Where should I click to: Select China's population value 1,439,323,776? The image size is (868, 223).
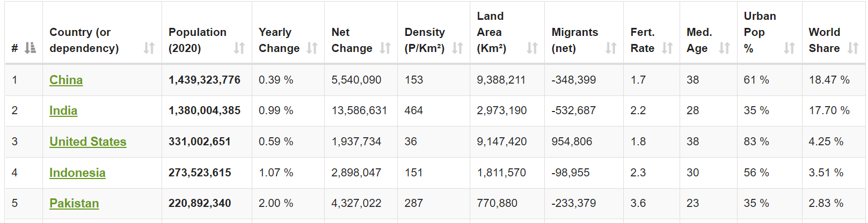tap(205, 80)
